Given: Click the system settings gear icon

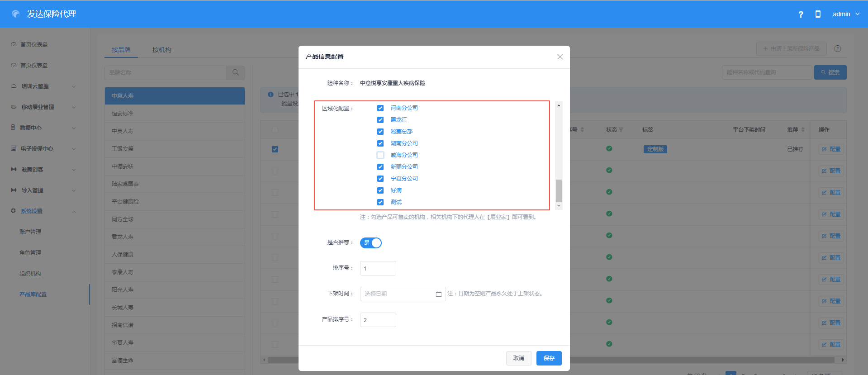Looking at the screenshot, I should coord(13,211).
